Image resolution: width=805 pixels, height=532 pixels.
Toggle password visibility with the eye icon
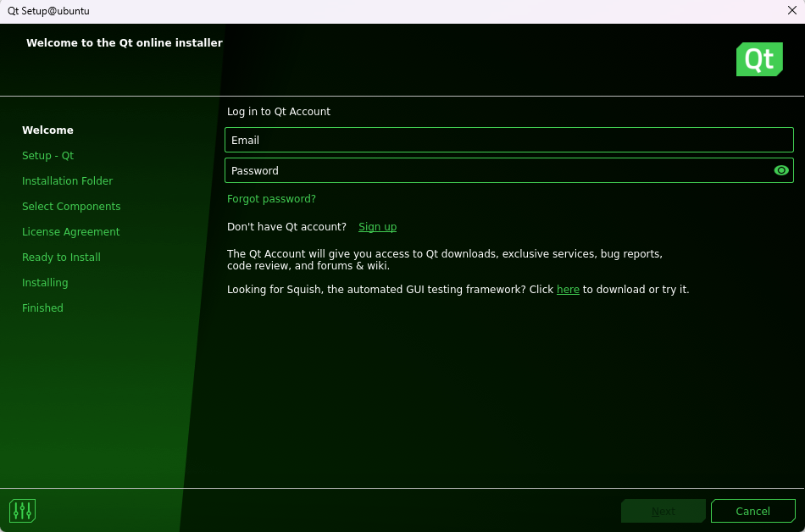pyautogui.click(x=781, y=170)
